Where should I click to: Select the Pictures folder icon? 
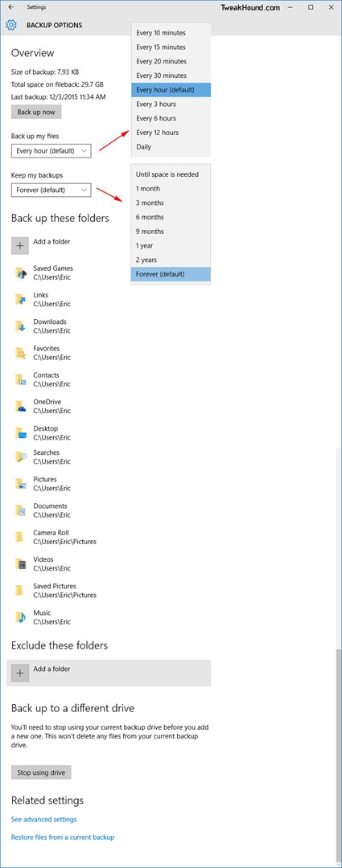(x=20, y=484)
